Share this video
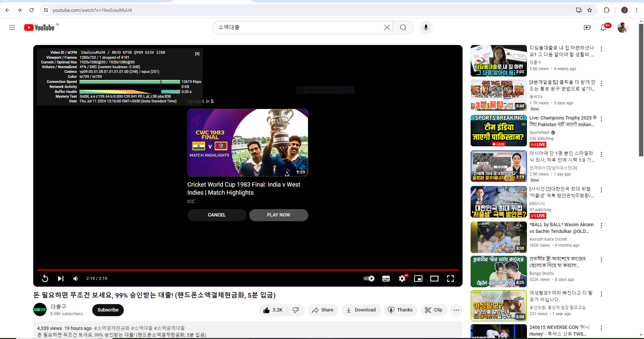The width and height of the screenshot is (644, 339). [x=323, y=310]
